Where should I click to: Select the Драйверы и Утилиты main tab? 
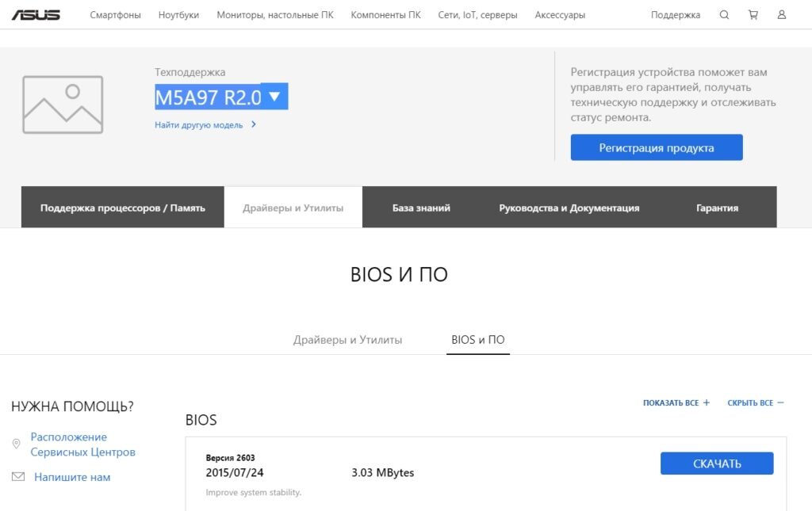coord(293,208)
